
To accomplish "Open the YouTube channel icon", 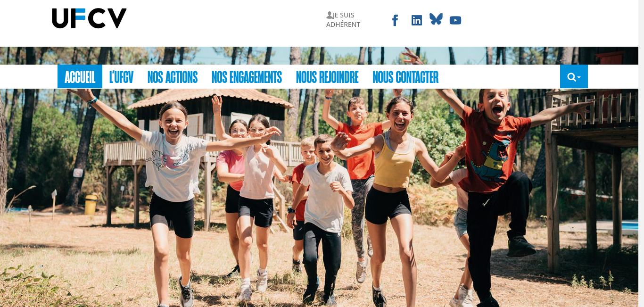I will [455, 20].
